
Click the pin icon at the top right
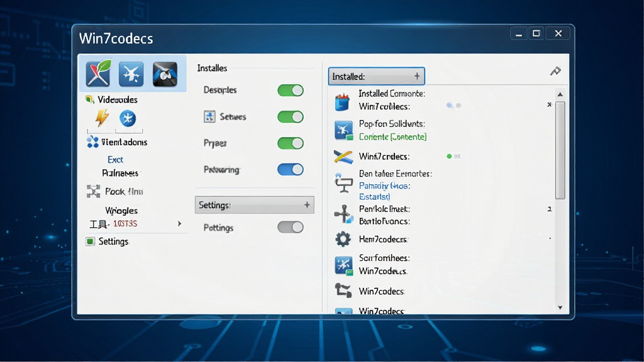click(555, 71)
